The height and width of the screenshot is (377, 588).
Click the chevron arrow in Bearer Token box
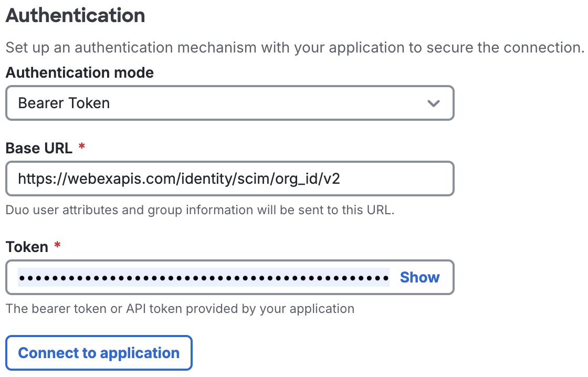433,103
